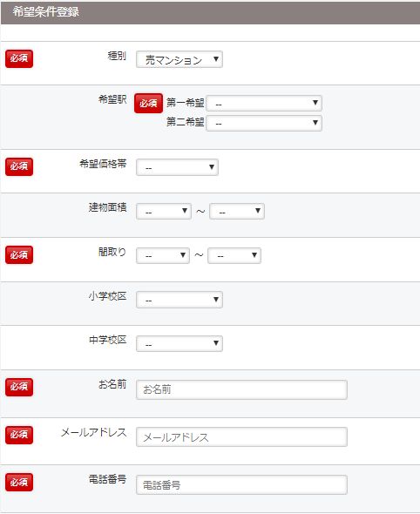Image resolution: width=420 pixels, height=514 pixels.
Task: Open the 第一希望 station dropdown
Action: (x=264, y=104)
